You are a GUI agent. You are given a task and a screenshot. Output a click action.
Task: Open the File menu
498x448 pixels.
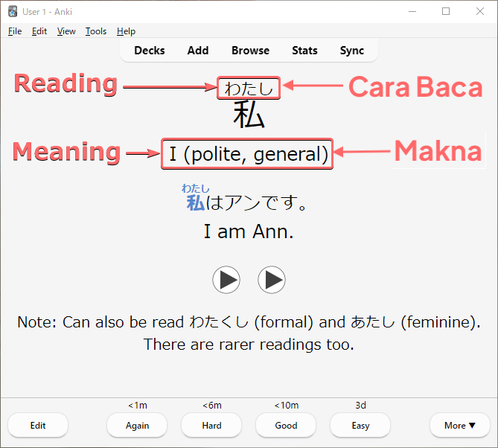[15, 31]
